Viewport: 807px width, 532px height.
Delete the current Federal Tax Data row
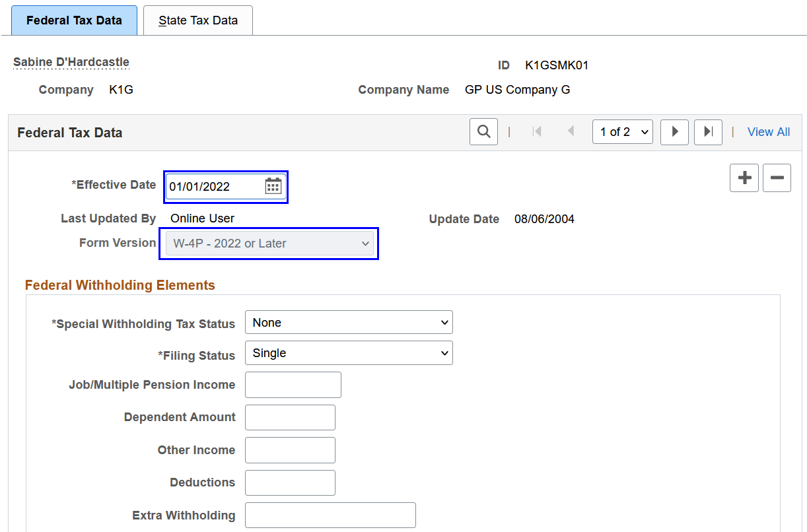777,178
